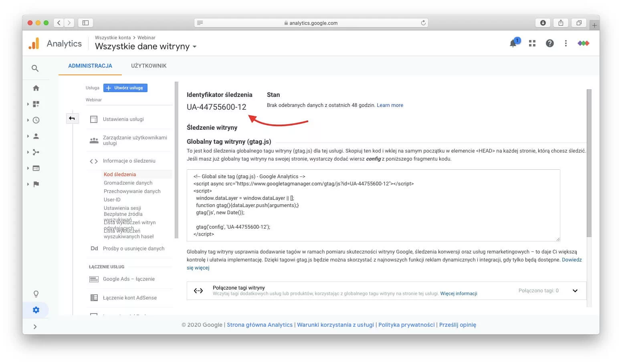Click Learn more link

coord(390,105)
